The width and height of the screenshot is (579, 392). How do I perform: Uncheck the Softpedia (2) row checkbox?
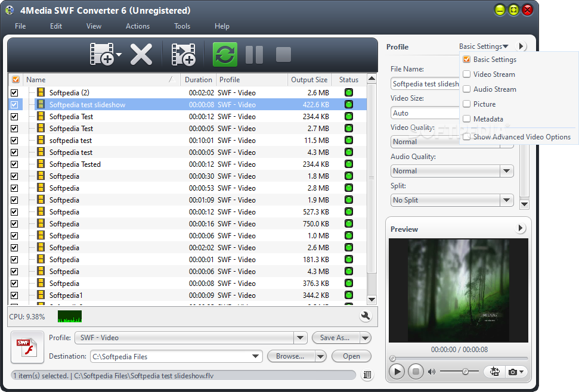point(14,92)
